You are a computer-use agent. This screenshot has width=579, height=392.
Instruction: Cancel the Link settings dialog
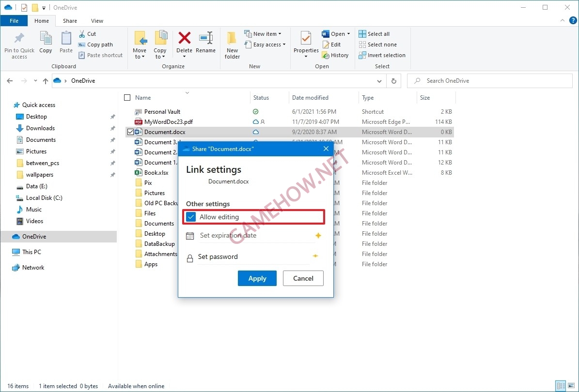[x=303, y=278]
